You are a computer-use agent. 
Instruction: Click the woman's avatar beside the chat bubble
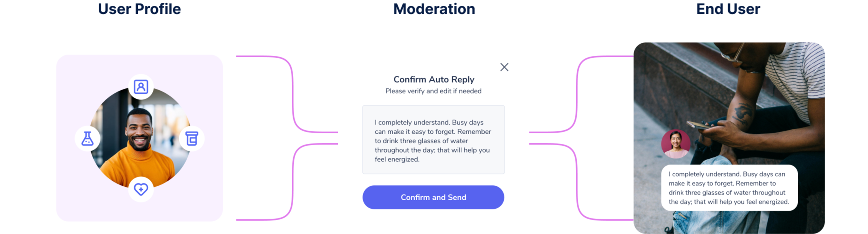[x=676, y=144]
